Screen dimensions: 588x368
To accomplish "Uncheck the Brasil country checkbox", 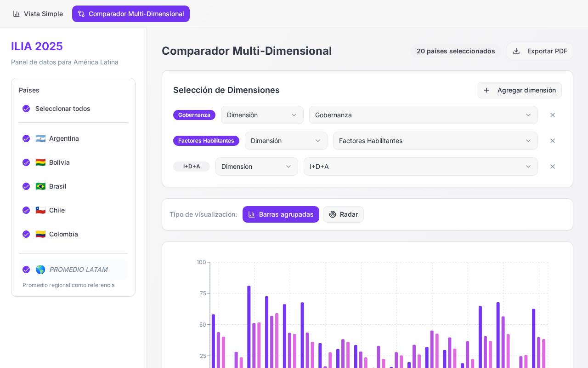I will point(26,186).
